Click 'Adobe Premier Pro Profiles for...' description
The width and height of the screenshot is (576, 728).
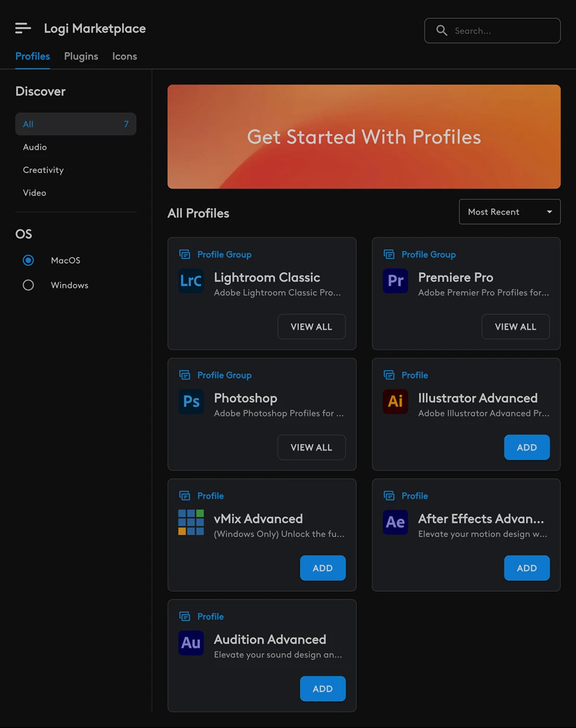483,293
